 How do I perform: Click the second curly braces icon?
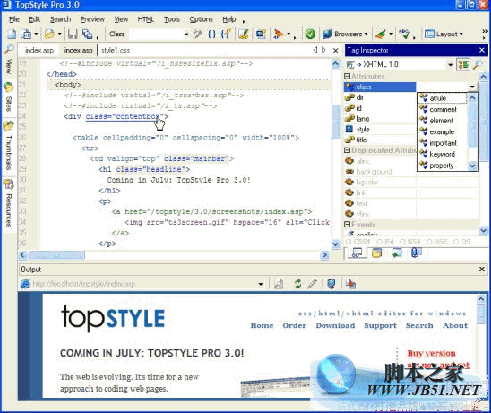[x=226, y=34]
